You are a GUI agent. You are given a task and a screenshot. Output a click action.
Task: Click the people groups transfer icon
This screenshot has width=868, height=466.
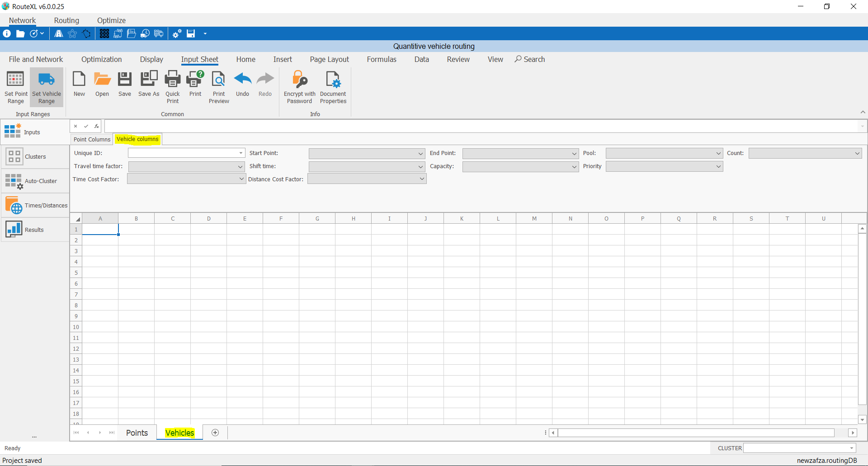pos(118,33)
